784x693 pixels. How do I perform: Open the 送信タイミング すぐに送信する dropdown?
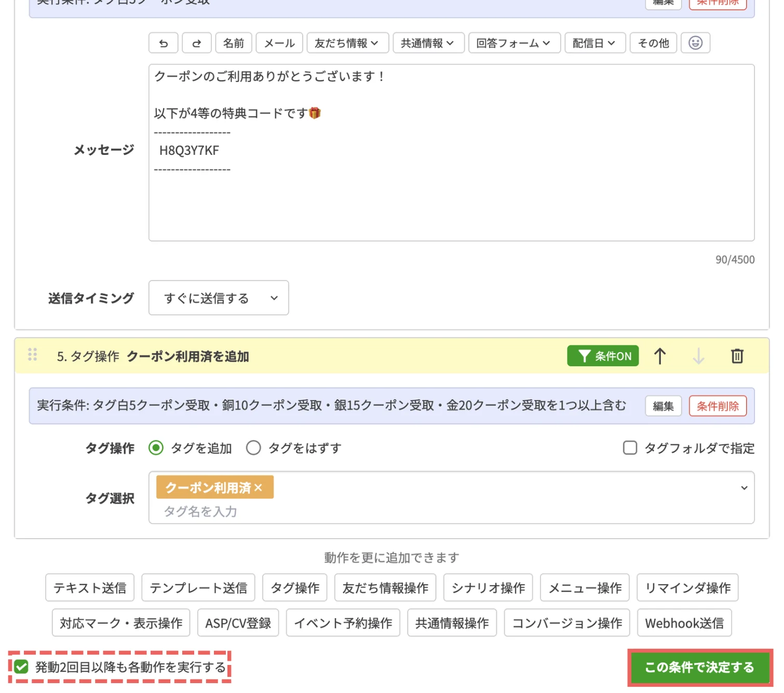[x=219, y=298]
